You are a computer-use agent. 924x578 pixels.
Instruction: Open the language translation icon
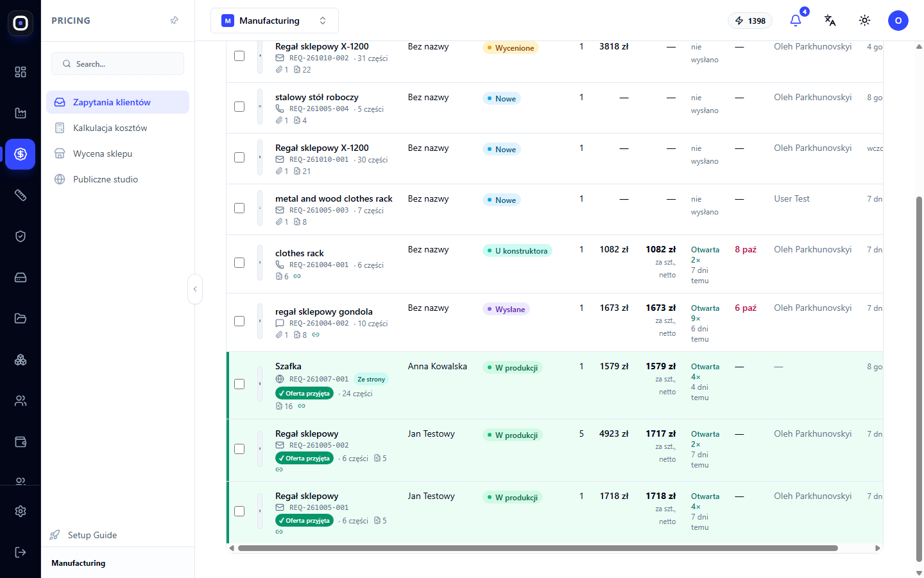[x=830, y=21]
